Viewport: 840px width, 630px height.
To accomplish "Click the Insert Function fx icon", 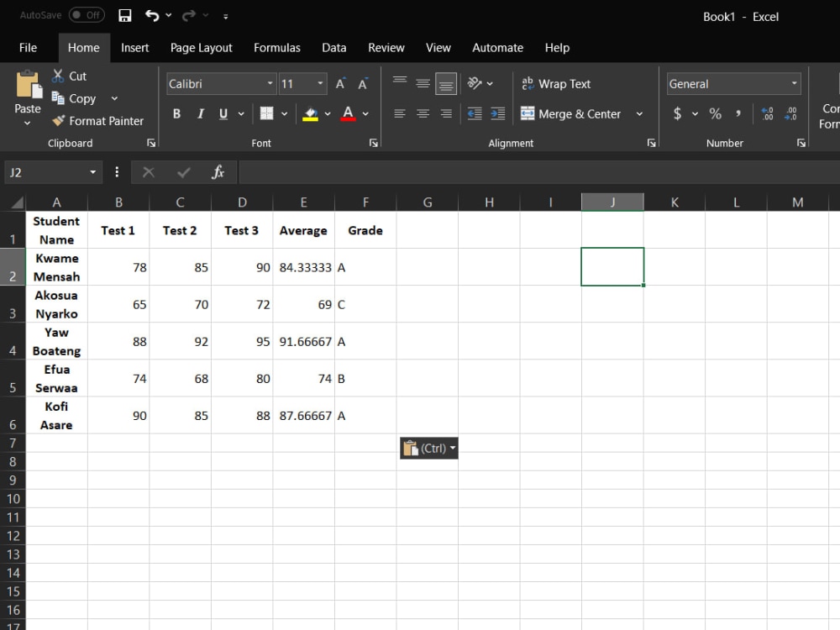I will pyautogui.click(x=218, y=172).
